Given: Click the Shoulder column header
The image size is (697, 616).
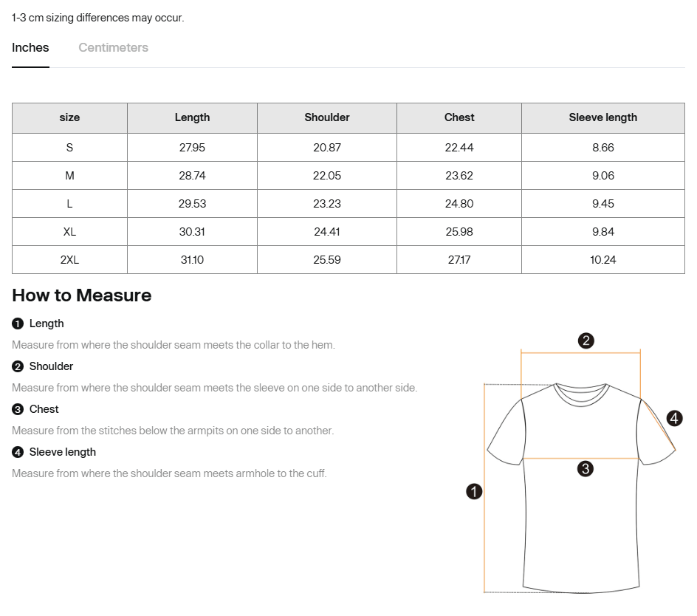Looking at the screenshot, I should 326,117.
